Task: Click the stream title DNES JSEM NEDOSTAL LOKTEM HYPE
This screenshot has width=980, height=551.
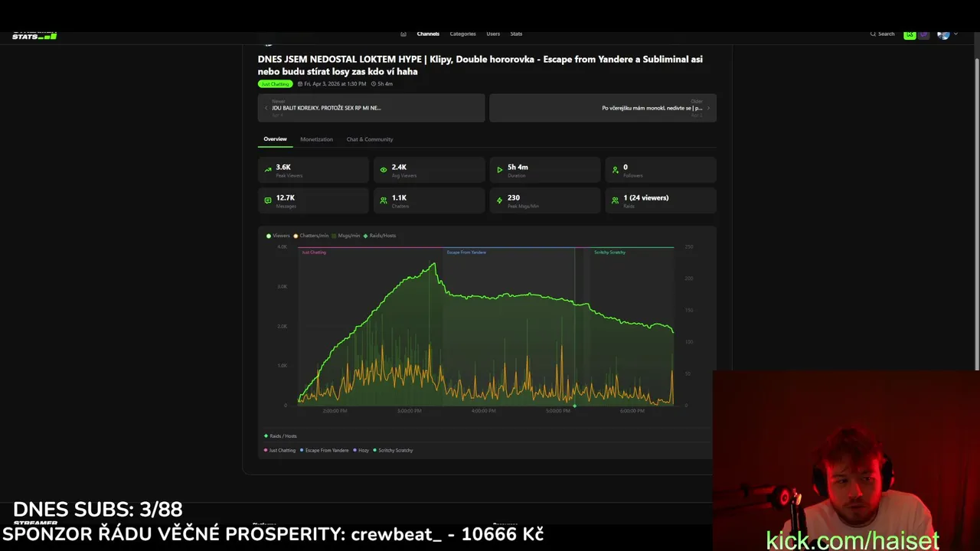Action: click(480, 65)
